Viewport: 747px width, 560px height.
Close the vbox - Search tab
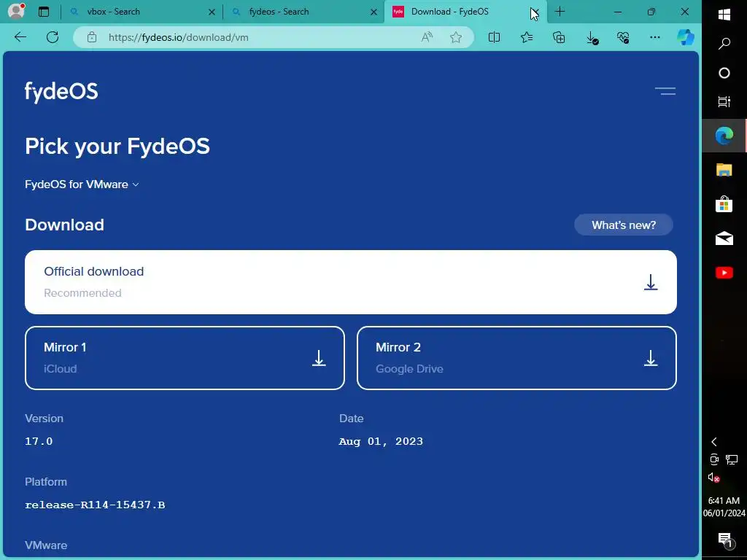(x=212, y=12)
